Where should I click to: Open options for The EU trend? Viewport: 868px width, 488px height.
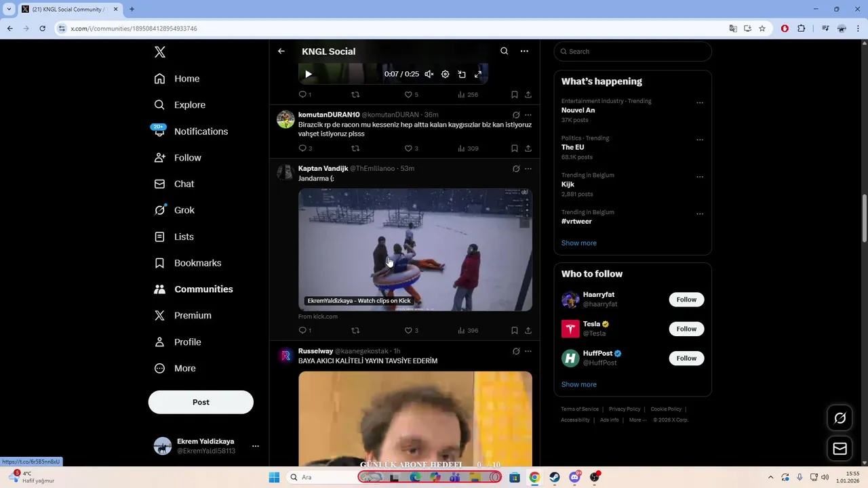pos(700,140)
